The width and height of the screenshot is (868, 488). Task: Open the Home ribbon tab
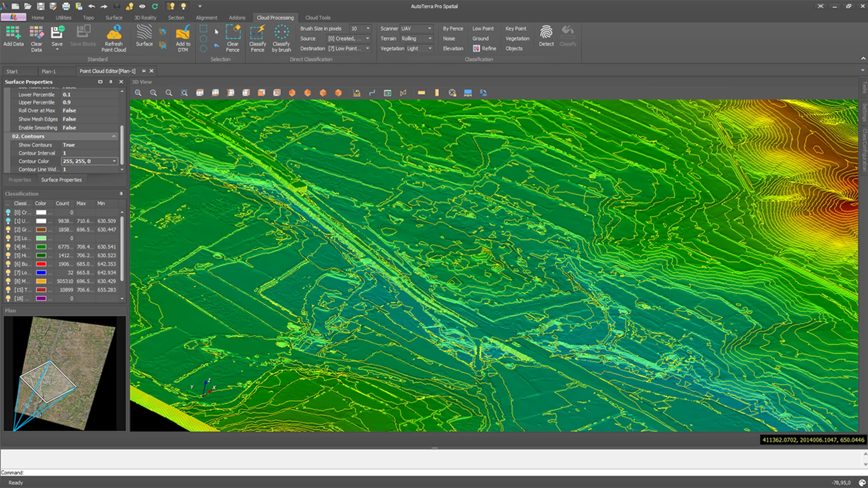click(38, 18)
